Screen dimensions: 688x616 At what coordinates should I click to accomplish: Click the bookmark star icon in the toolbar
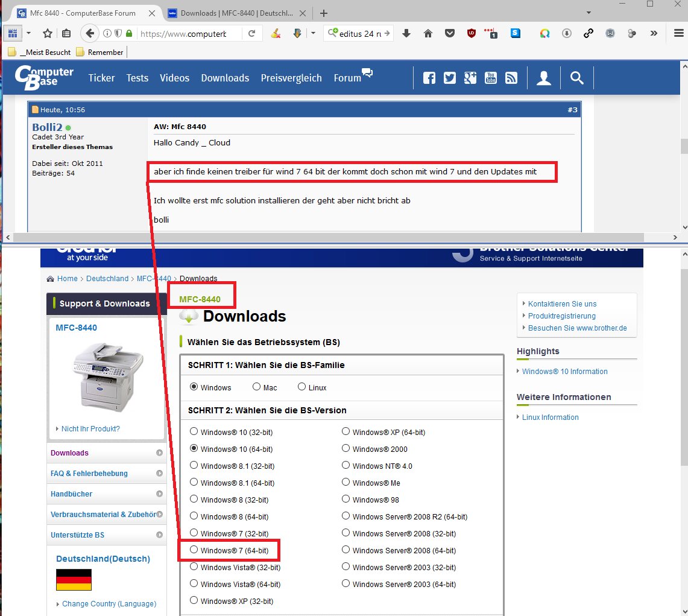point(48,33)
